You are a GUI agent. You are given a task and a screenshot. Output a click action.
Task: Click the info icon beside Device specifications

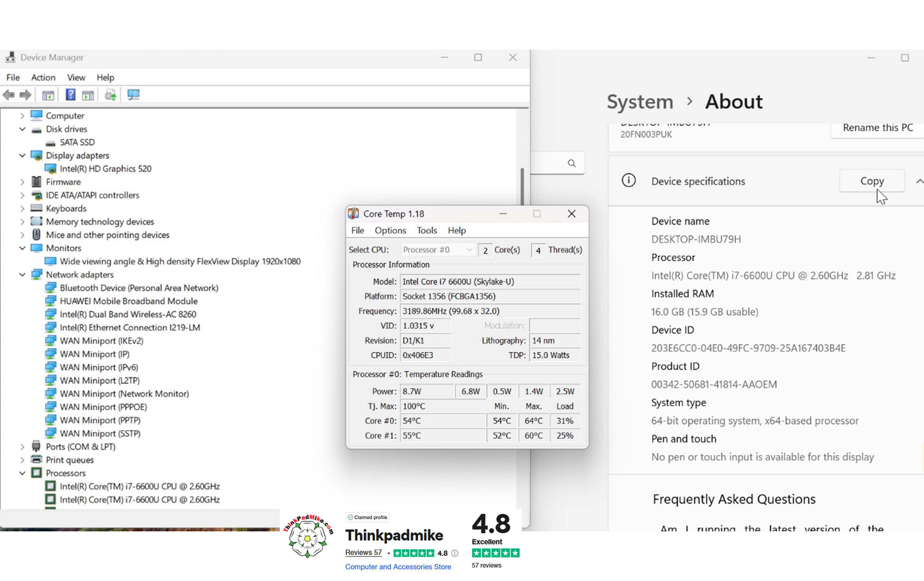pyautogui.click(x=629, y=180)
